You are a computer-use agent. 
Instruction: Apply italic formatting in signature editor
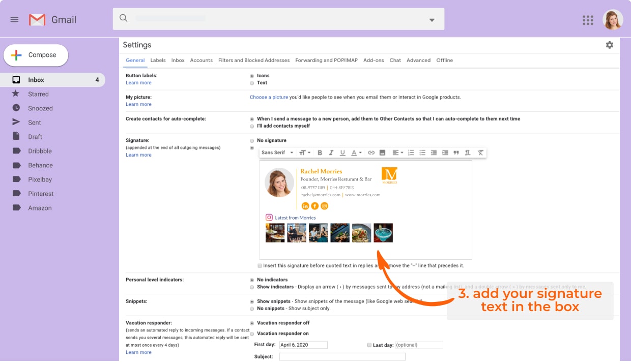331,153
